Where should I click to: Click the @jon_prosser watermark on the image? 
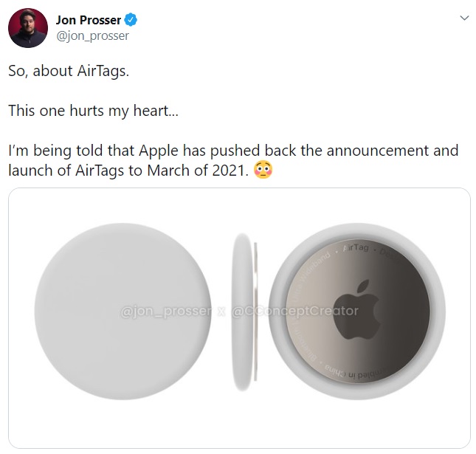165,312
